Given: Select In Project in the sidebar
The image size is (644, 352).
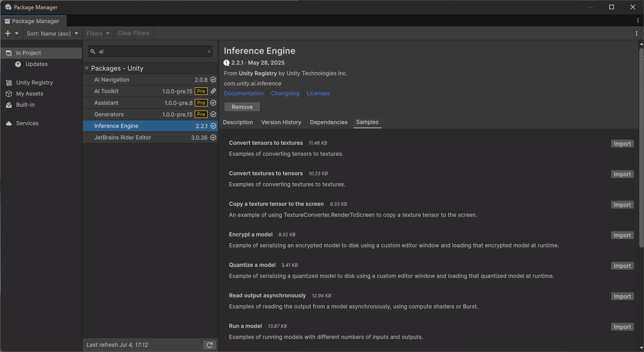Looking at the screenshot, I should point(41,53).
